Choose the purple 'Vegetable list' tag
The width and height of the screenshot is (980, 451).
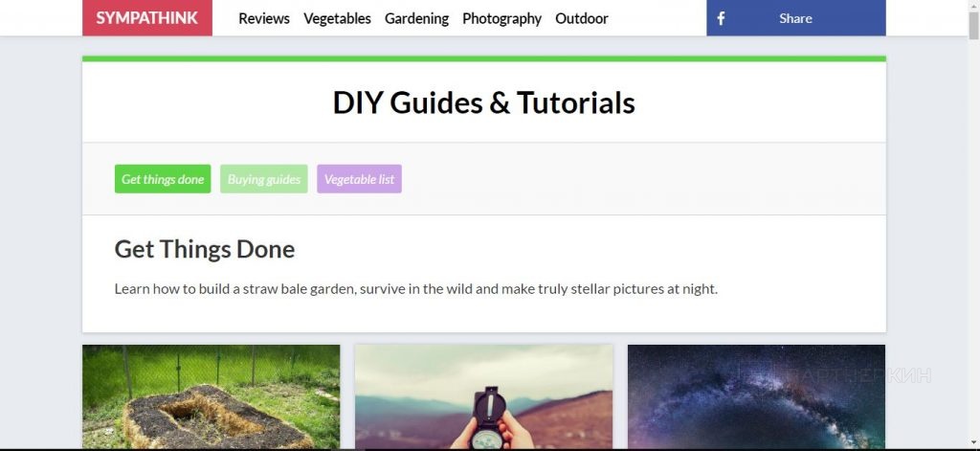pyautogui.click(x=359, y=179)
